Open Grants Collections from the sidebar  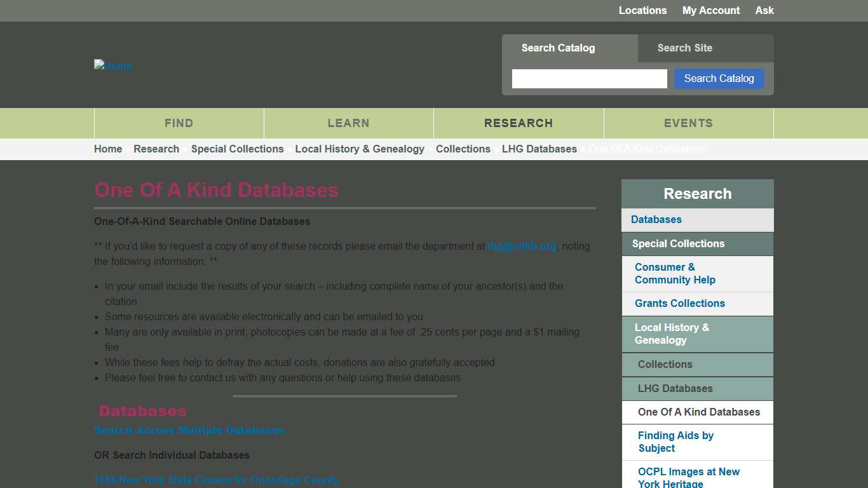point(679,303)
